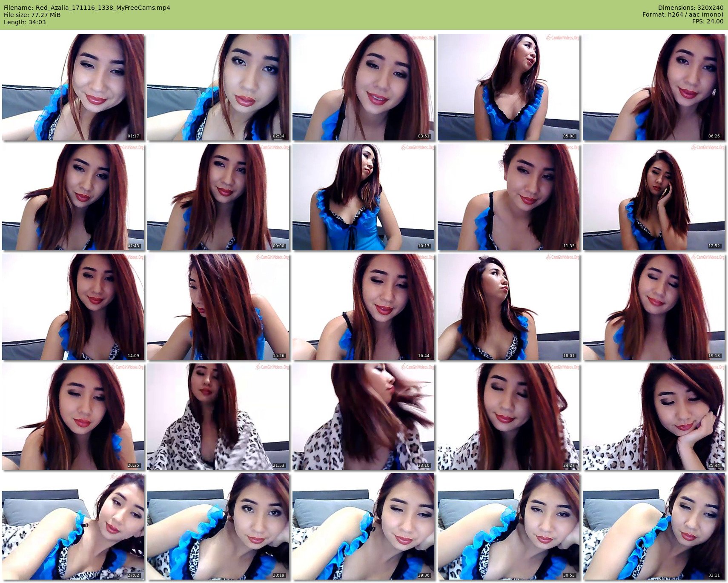
Task: Select the frame at 12:52
Action: [x=653, y=197]
